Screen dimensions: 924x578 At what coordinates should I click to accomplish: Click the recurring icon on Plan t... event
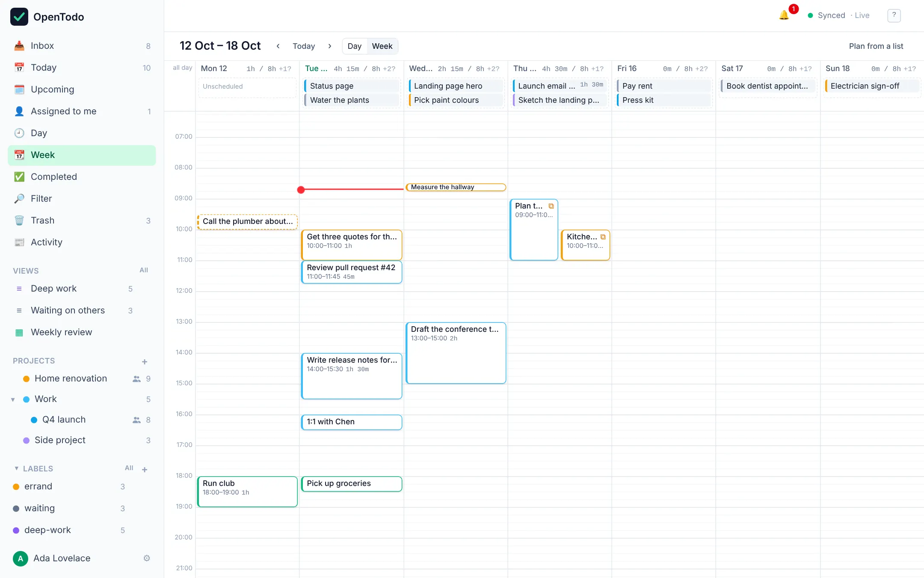pyautogui.click(x=551, y=206)
